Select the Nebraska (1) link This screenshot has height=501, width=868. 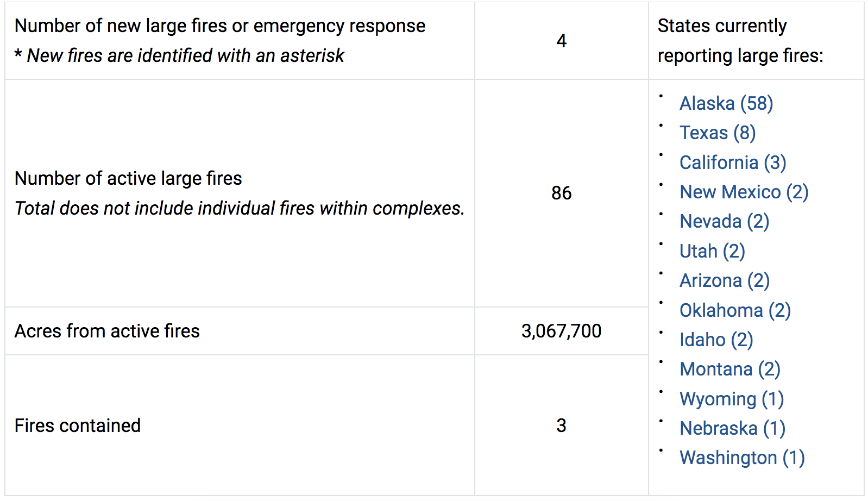point(732,428)
